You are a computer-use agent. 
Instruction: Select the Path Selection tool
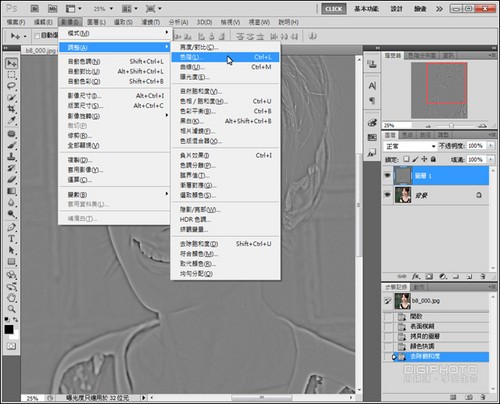pos(12,250)
